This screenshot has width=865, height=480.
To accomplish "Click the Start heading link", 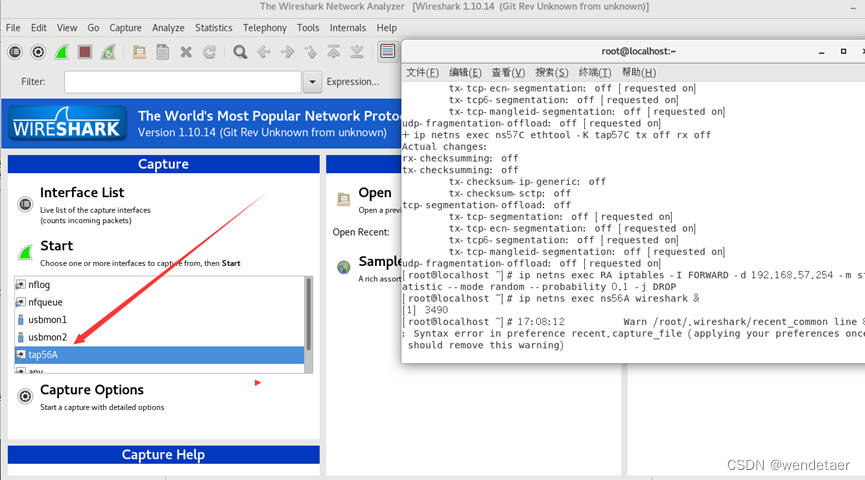I will click(56, 246).
